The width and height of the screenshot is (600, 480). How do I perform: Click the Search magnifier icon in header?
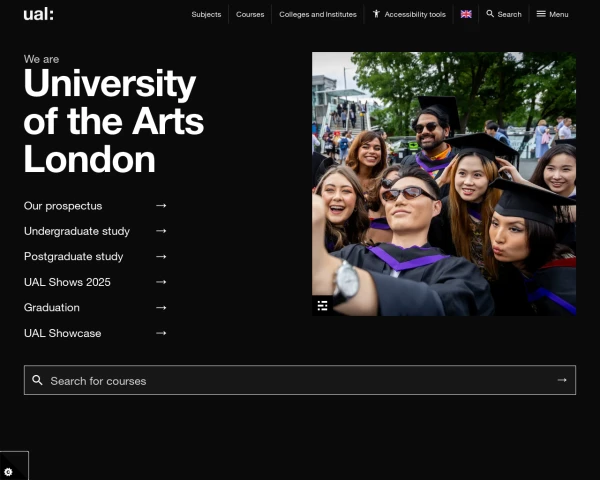[x=490, y=14]
